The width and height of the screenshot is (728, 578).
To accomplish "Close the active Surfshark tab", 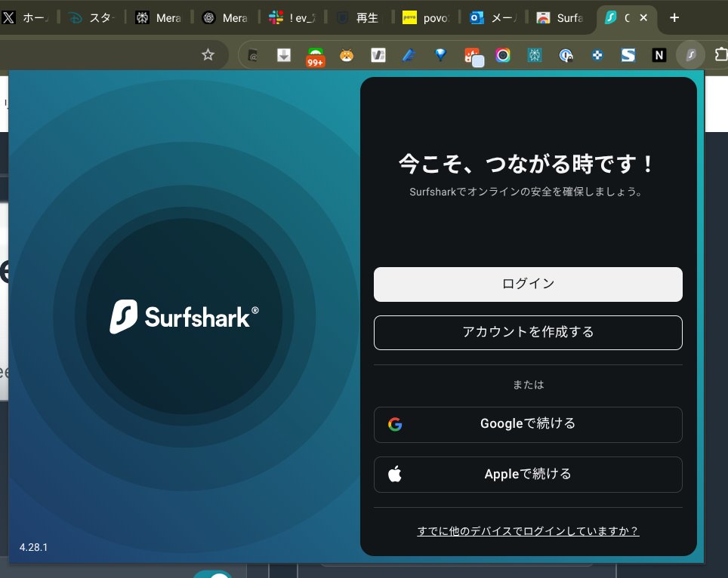I will [x=643, y=17].
